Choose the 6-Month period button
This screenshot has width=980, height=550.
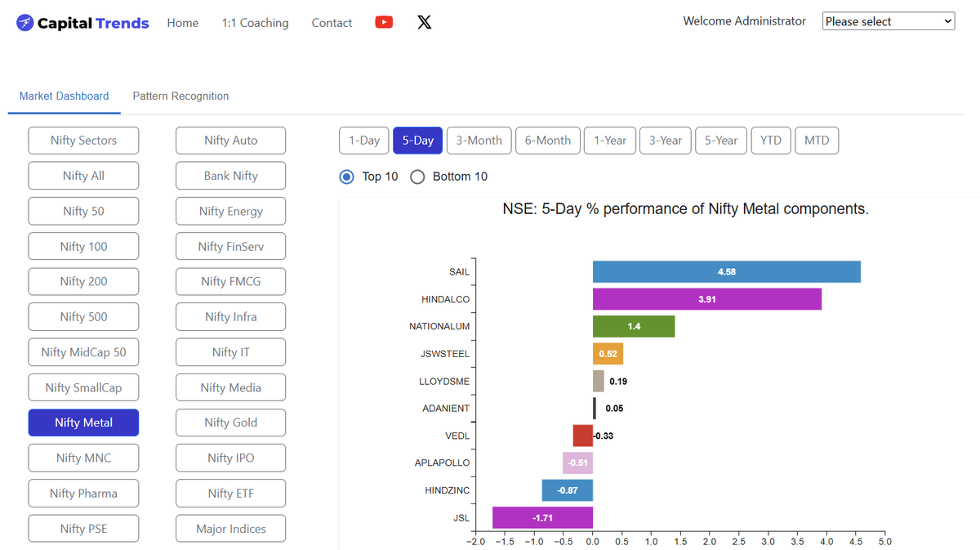pyautogui.click(x=548, y=141)
